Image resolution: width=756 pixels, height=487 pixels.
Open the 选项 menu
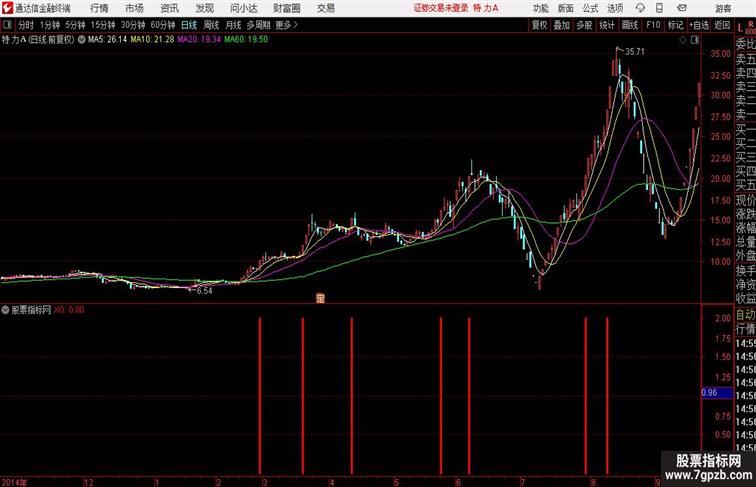(615, 8)
